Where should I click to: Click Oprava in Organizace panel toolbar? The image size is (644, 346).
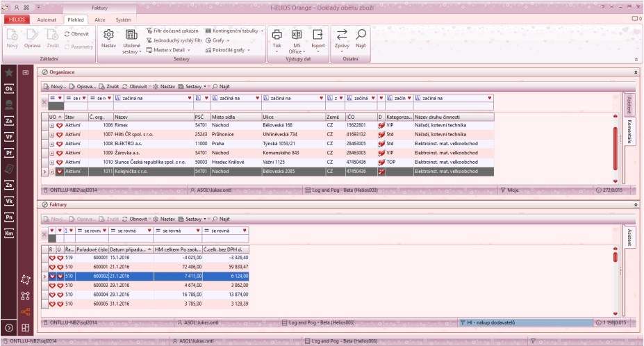(83, 87)
